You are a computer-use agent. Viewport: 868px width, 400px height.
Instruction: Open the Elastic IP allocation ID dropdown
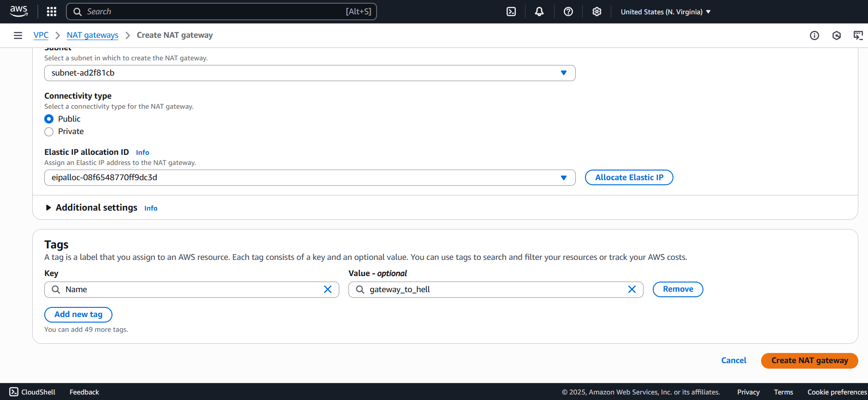coord(309,178)
